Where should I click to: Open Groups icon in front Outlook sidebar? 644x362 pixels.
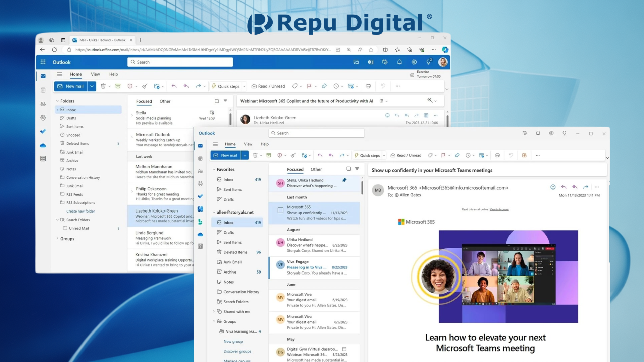click(x=200, y=184)
